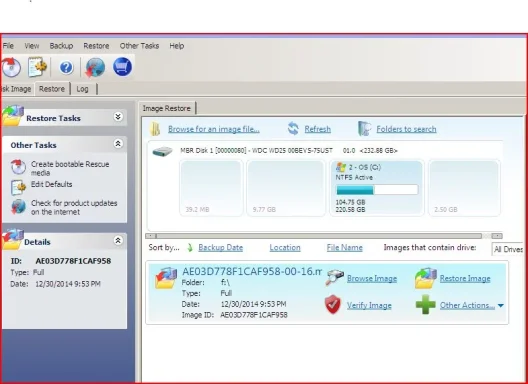Select the 2 - OS (C:) NTFS Active partition
Image resolution: width=528 pixels, height=384 pixels.
[376, 188]
